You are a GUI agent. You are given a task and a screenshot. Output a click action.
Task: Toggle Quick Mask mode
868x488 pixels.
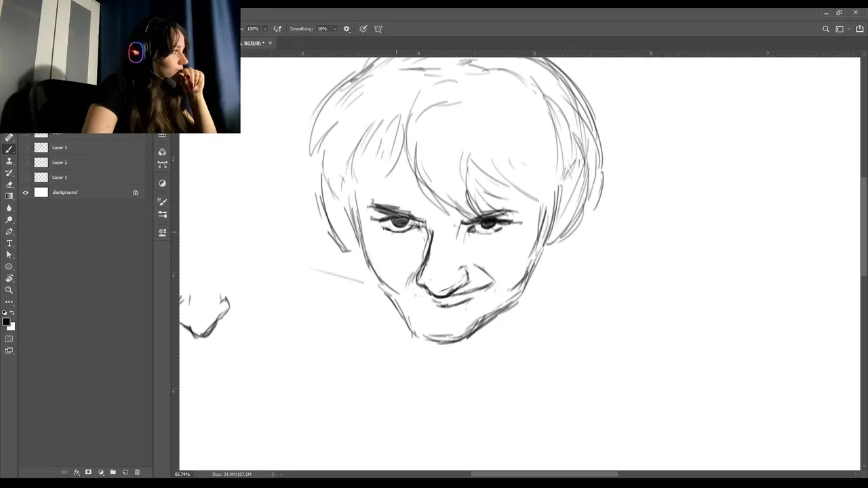[9, 338]
